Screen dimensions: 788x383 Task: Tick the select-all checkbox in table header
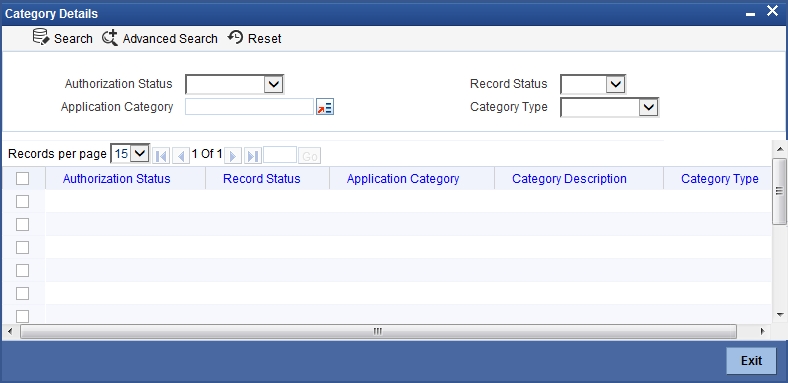pyautogui.click(x=23, y=178)
